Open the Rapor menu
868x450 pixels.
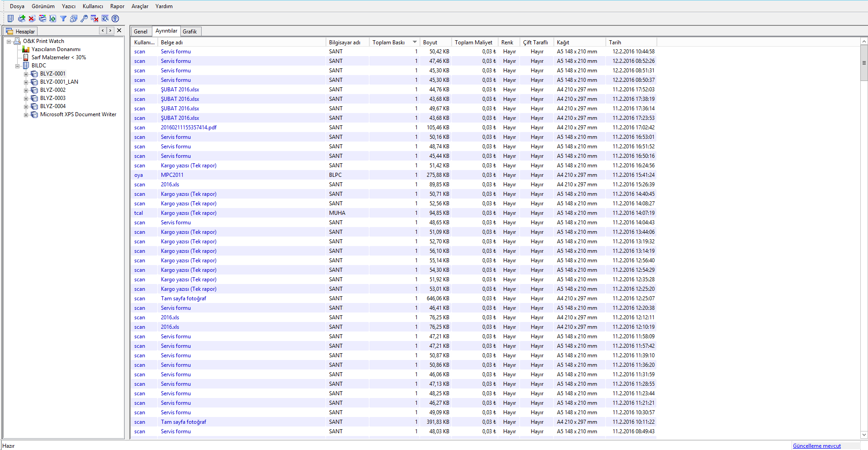coord(117,6)
